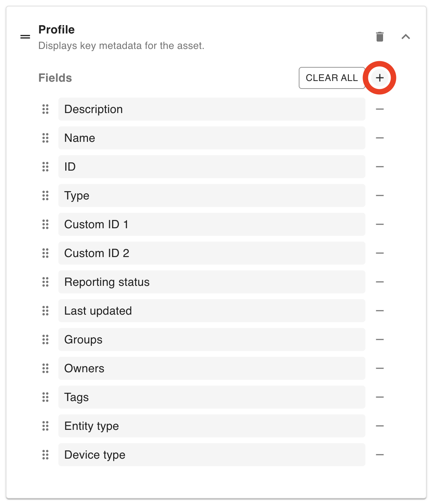Click the Profile section reorder handle
This screenshot has height=504, width=431.
click(25, 37)
